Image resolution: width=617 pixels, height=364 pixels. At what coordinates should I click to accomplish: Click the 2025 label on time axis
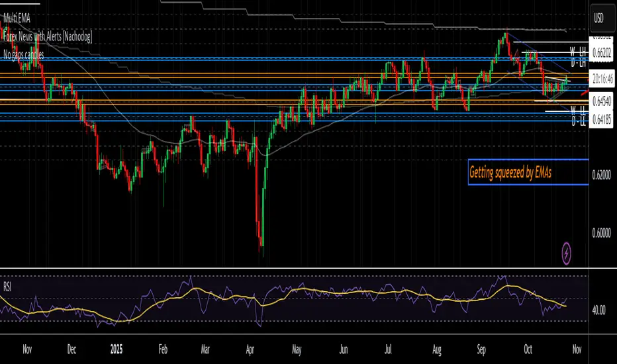pyautogui.click(x=117, y=349)
